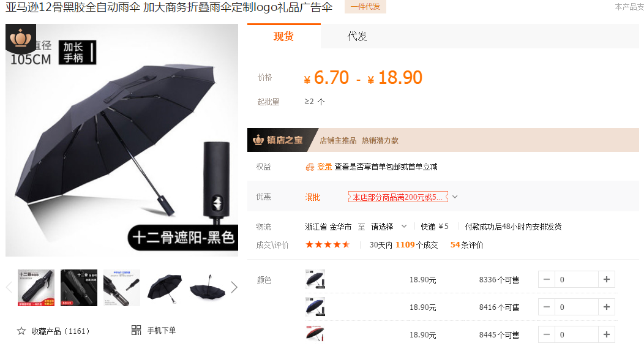Select the blue umbrella color swatch
Image resolution: width=644 pixels, height=346 pixels.
coord(315,307)
